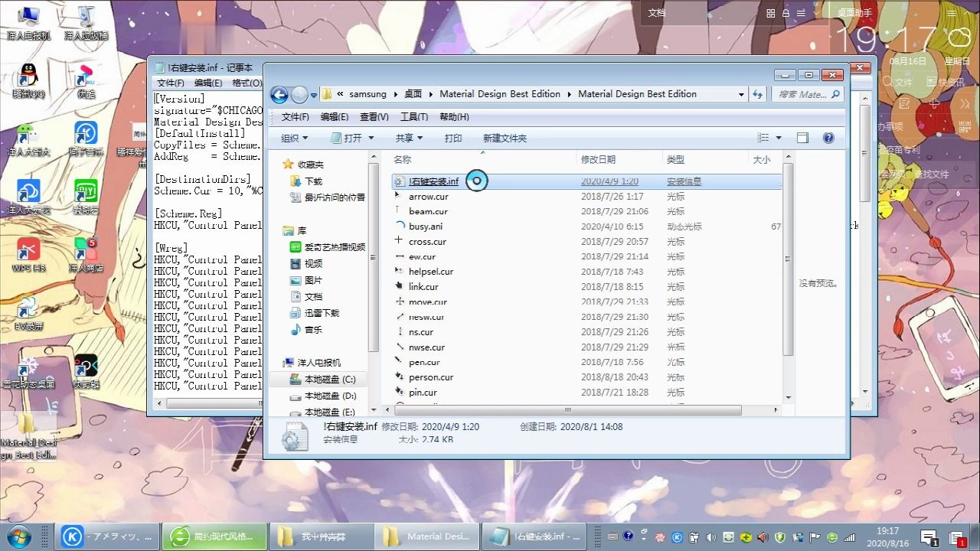Open Explorer help question-mark icon
The height and width of the screenshot is (551, 980).
point(828,138)
